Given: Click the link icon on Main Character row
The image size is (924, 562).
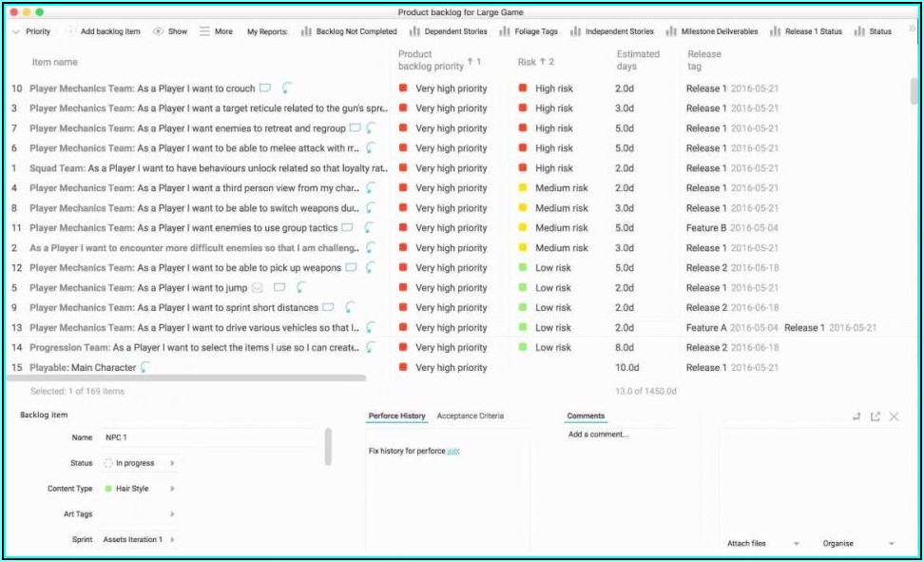Looking at the screenshot, I should click(145, 367).
